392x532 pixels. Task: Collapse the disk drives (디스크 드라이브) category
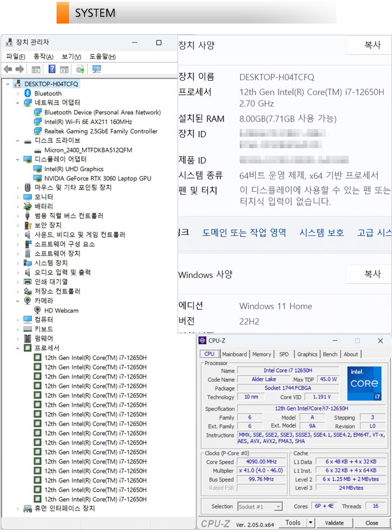point(17,141)
